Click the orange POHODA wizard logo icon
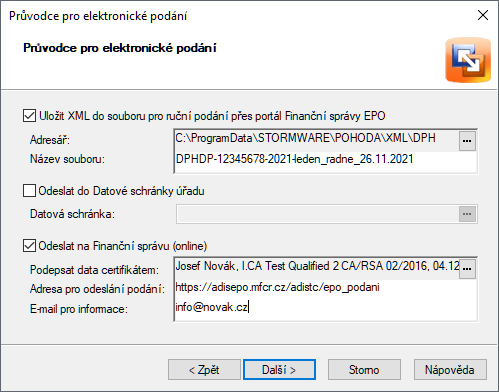The image size is (499, 392). click(468, 60)
